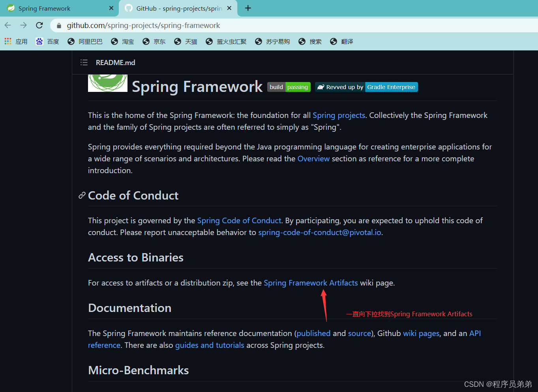Click the Documentation heading

pos(129,308)
